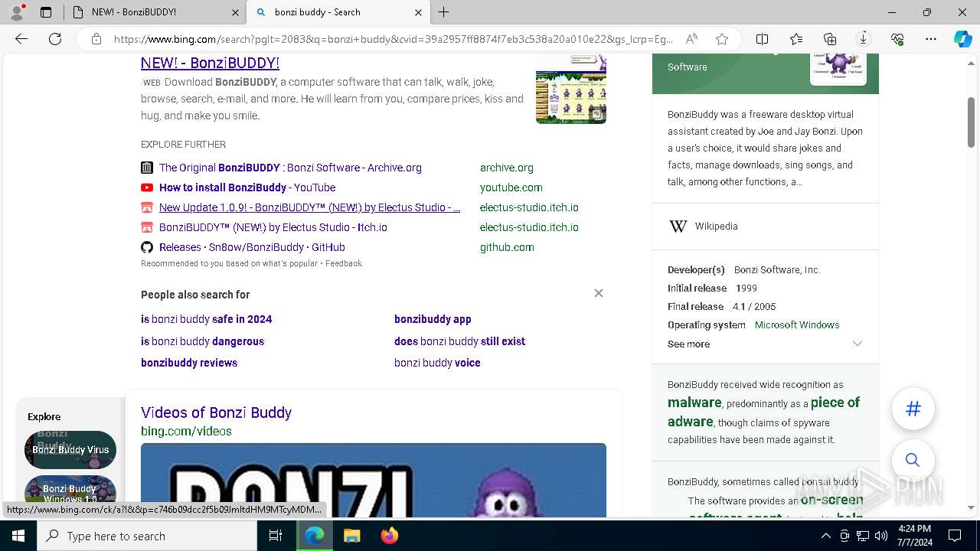Open Downloads icon in toolbar
This screenshot has width=980, height=551.
(864, 39)
